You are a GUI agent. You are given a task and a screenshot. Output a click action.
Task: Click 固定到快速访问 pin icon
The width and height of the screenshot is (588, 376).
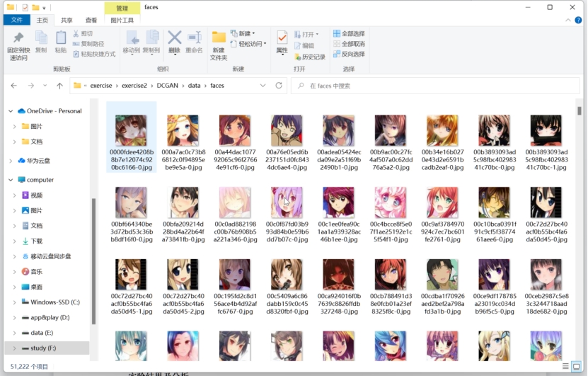point(18,42)
